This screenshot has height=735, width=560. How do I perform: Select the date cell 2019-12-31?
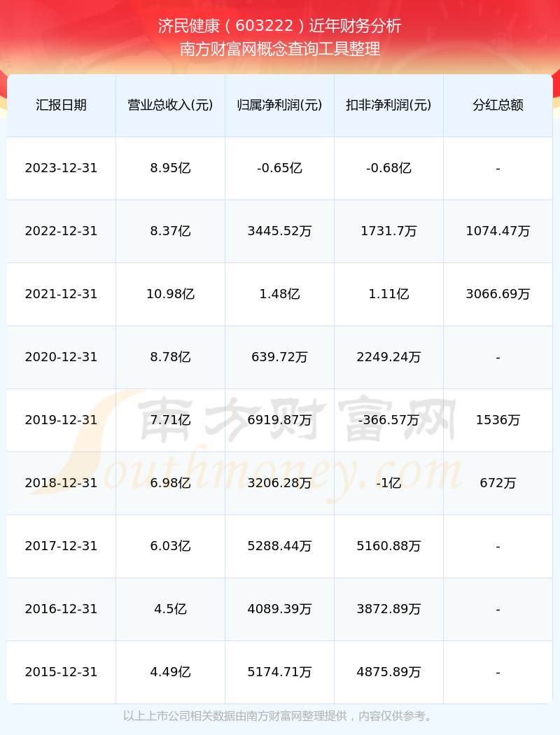point(62,420)
